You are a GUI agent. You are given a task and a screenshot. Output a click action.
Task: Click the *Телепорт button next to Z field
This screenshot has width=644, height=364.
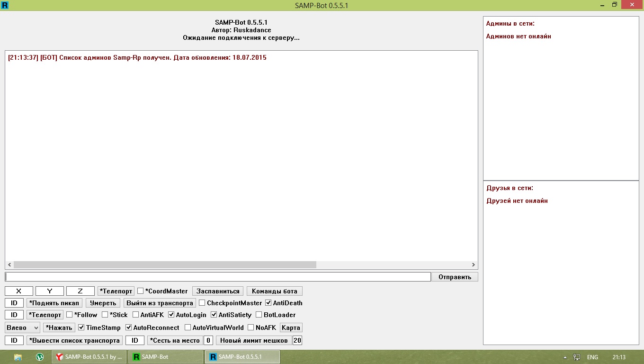click(116, 291)
